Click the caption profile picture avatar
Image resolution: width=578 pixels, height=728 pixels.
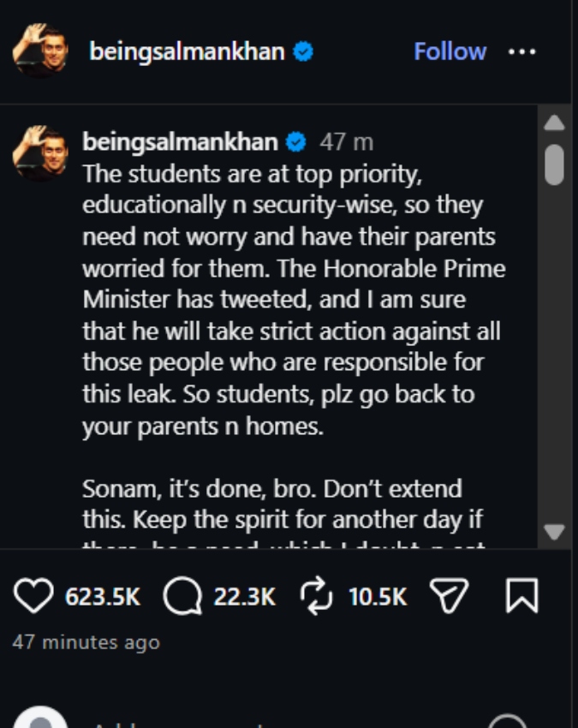(40, 153)
